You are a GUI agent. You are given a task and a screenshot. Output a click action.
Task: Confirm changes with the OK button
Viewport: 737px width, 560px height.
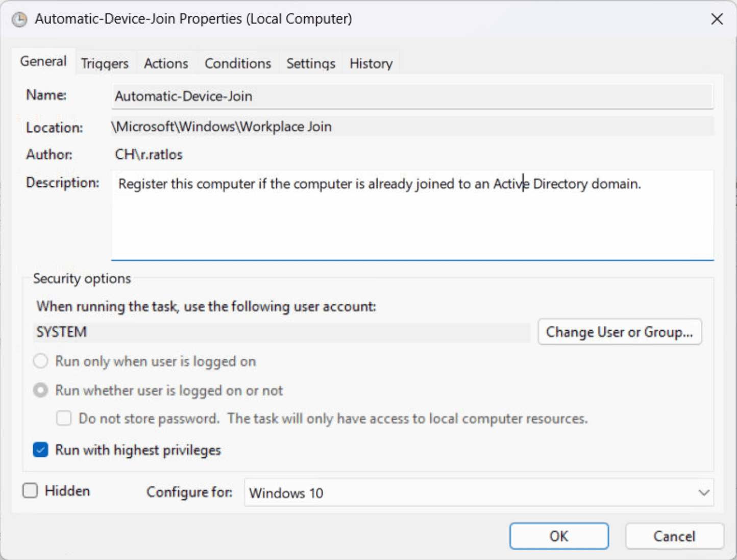pyautogui.click(x=559, y=536)
